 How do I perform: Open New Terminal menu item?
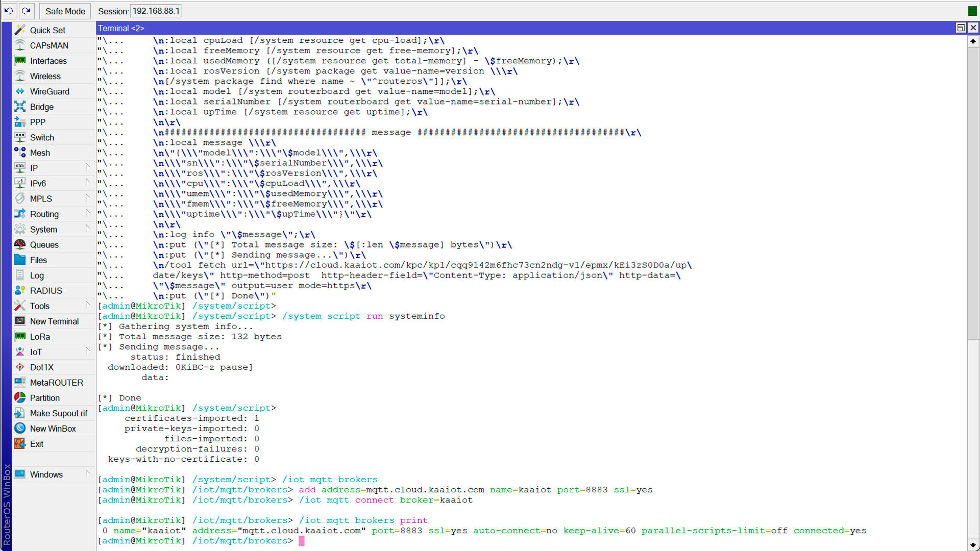tap(54, 321)
